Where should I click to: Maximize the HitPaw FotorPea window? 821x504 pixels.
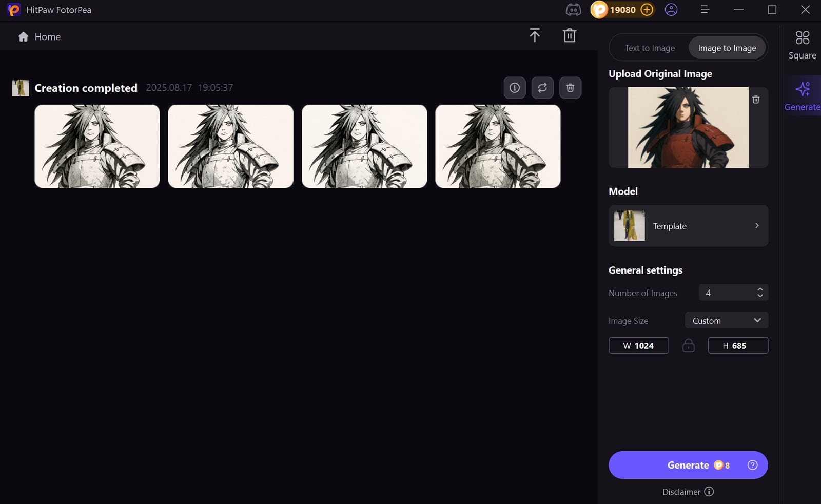(772, 10)
